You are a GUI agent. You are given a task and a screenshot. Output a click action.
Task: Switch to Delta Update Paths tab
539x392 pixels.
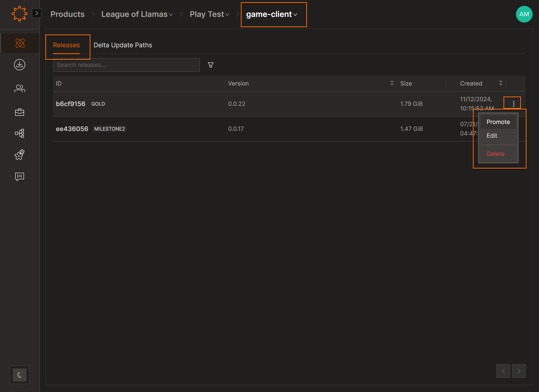point(123,45)
